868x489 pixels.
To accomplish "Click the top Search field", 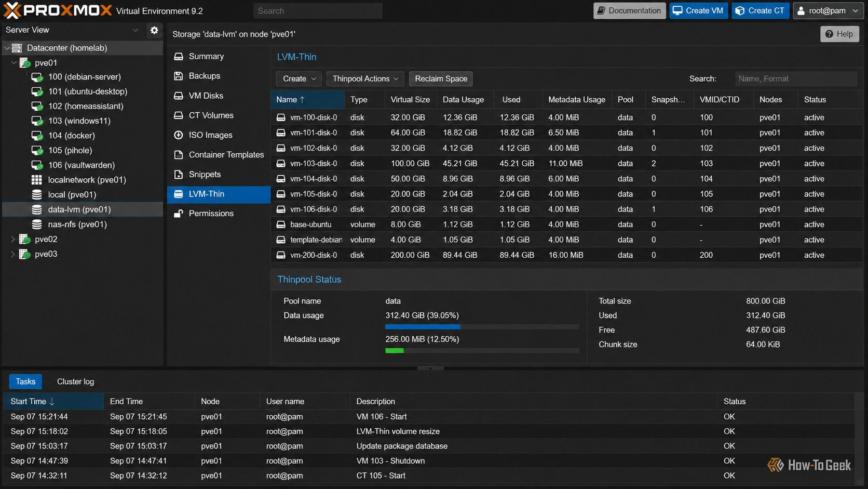I will 318,11.
